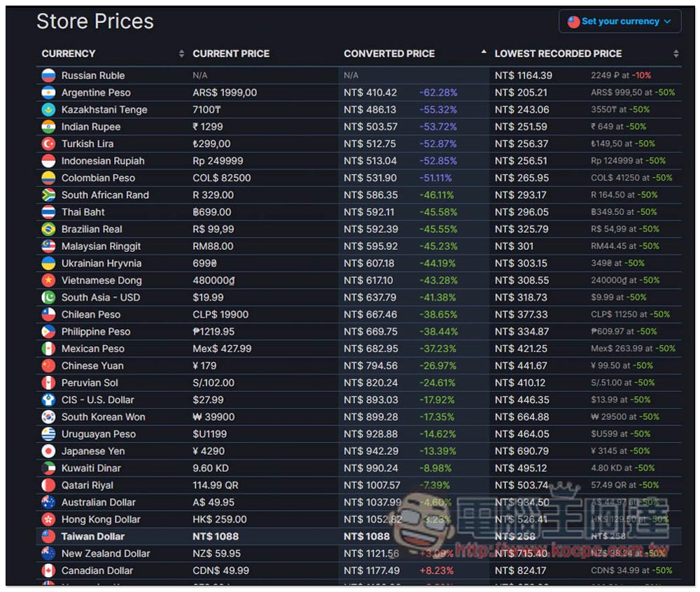Click the NT$ 410.42 converted price
The image size is (700, 592).
[370, 92]
